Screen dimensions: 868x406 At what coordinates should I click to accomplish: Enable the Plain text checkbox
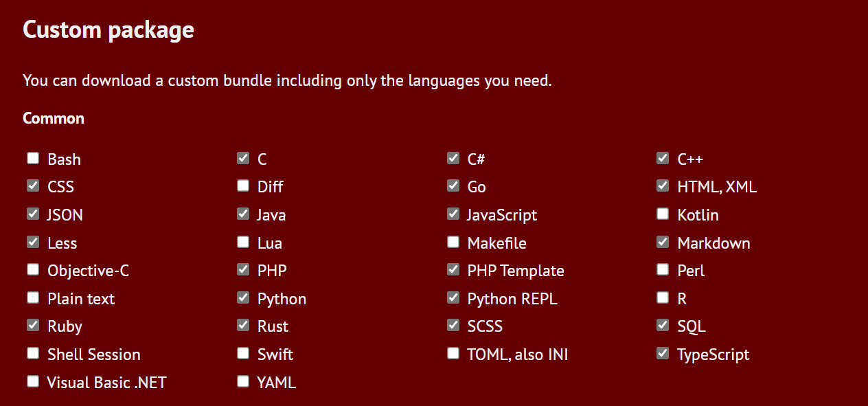[33, 298]
